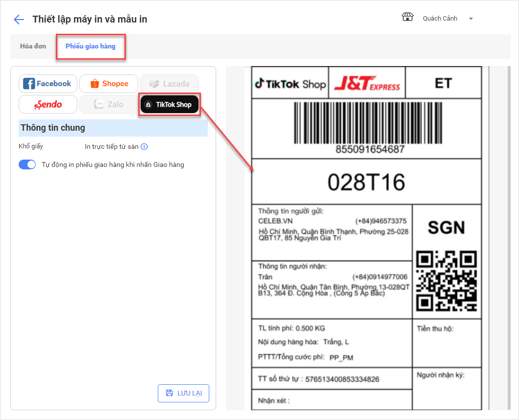Click the In trực tiếp từ sàn text
519x420 pixels.
click(112, 146)
